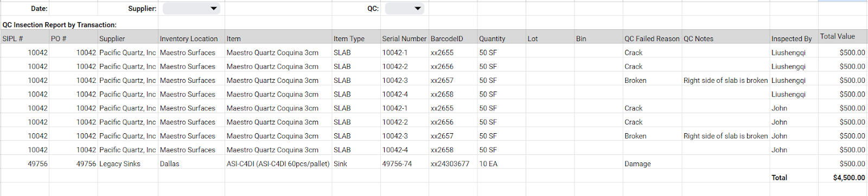This screenshot has height=196, width=868.
Task: Select the 10 EA quantity cell
Action: click(501, 164)
